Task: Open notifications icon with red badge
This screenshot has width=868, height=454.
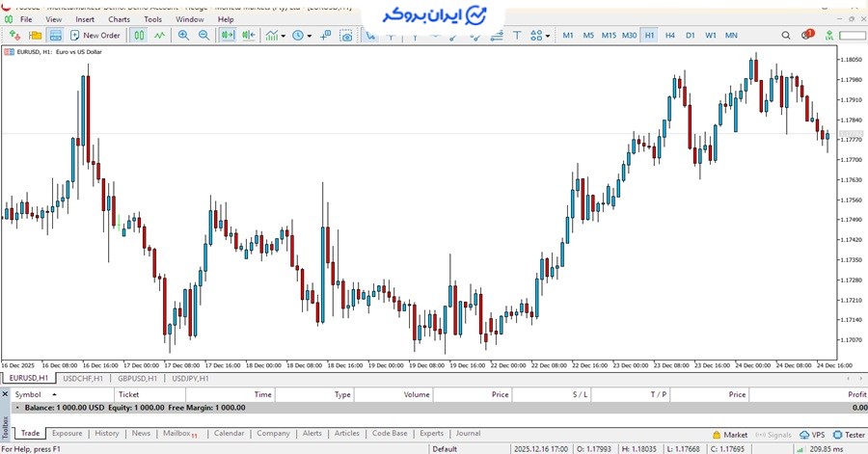Action: (807, 36)
